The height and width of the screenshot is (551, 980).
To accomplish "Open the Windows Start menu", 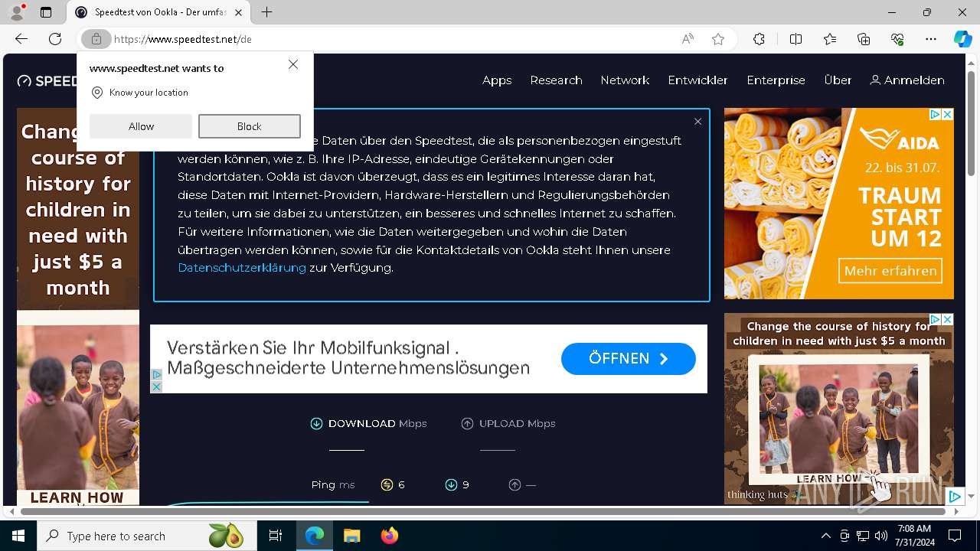I will click(18, 536).
